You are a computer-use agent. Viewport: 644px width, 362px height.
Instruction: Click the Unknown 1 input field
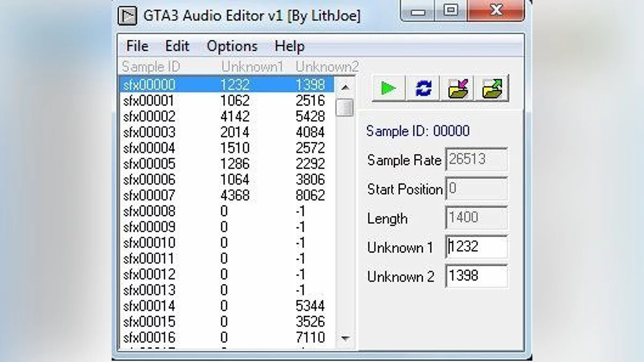tap(477, 247)
